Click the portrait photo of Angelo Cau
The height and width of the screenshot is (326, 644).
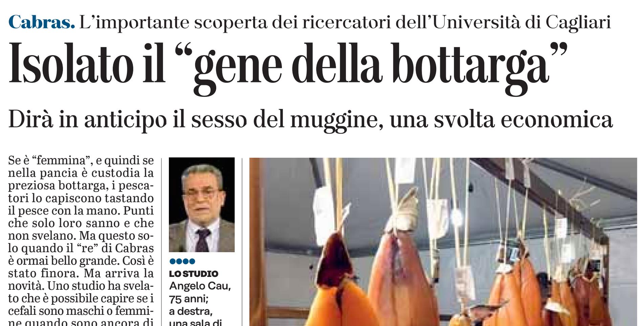click(202, 205)
